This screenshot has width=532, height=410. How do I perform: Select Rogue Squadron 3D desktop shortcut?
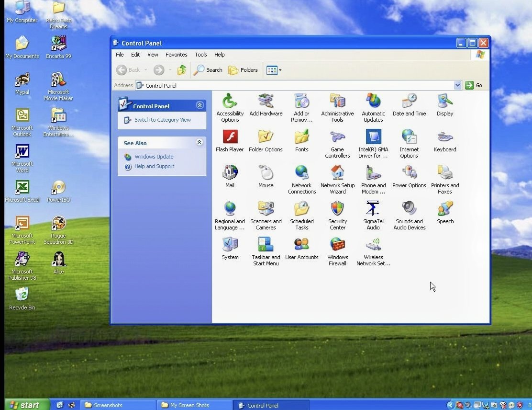tap(59, 230)
